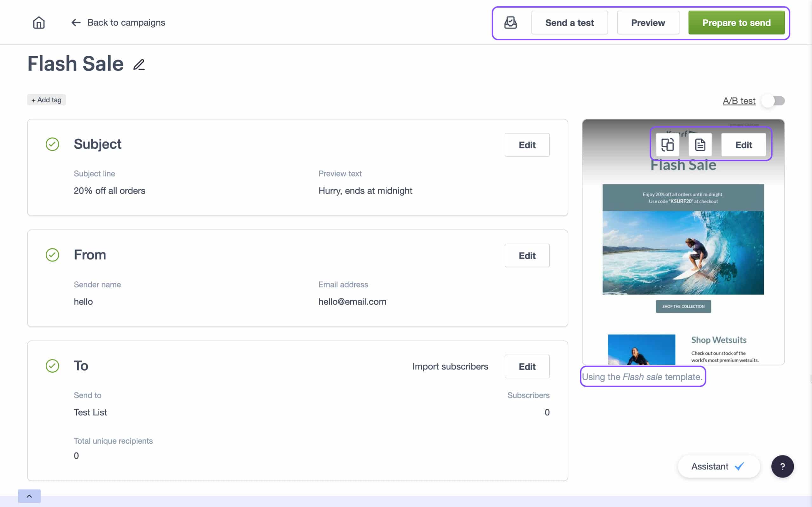Image resolution: width=812 pixels, height=507 pixels.
Task: Add a tag to the campaign
Action: [46, 100]
